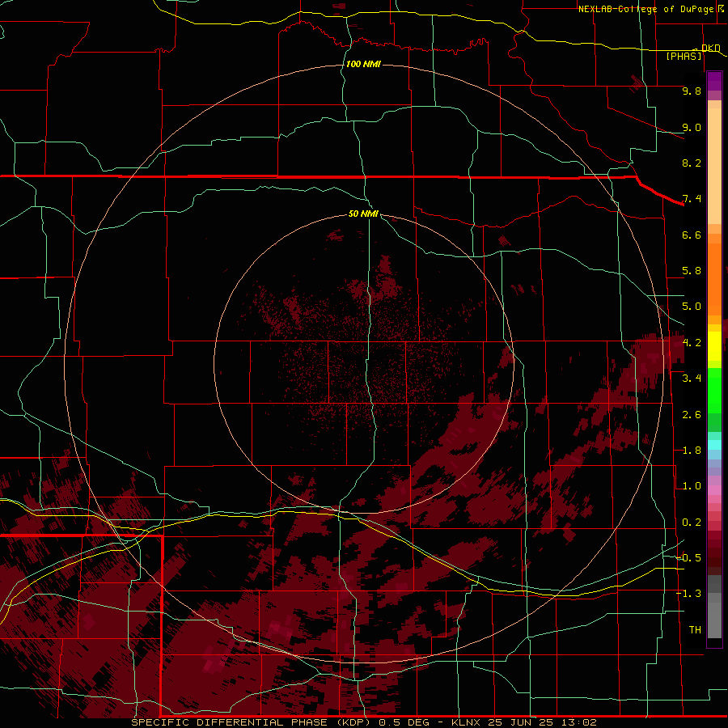The height and width of the screenshot is (728, 728).
Task: Click the "KLNX" radar site identifier in the caption
Action: [x=466, y=722]
